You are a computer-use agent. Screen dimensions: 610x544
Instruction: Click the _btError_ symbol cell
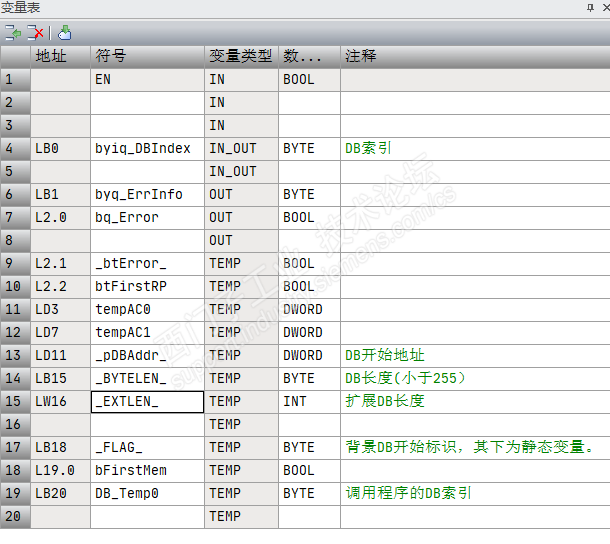click(147, 264)
